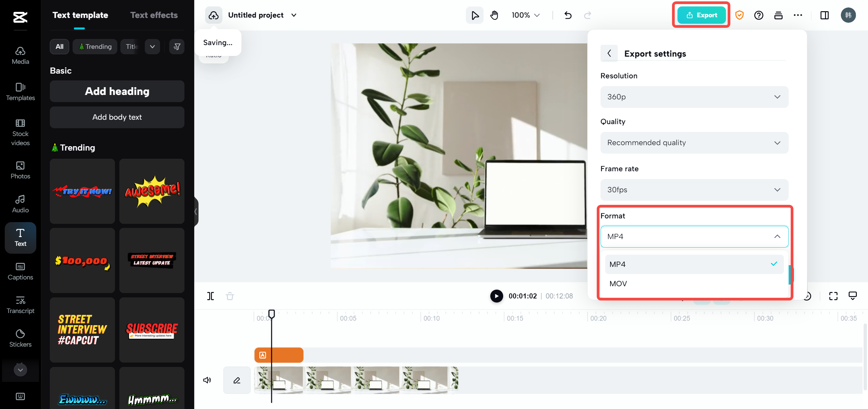Select the All filter chip

pos(59,46)
